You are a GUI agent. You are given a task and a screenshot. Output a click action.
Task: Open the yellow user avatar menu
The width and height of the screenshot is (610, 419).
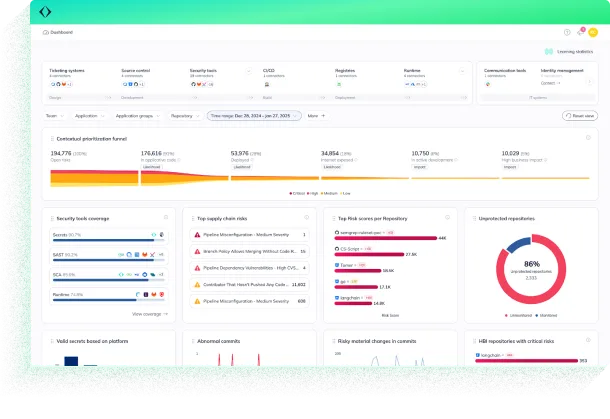pyautogui.click(x=593, y=32)
